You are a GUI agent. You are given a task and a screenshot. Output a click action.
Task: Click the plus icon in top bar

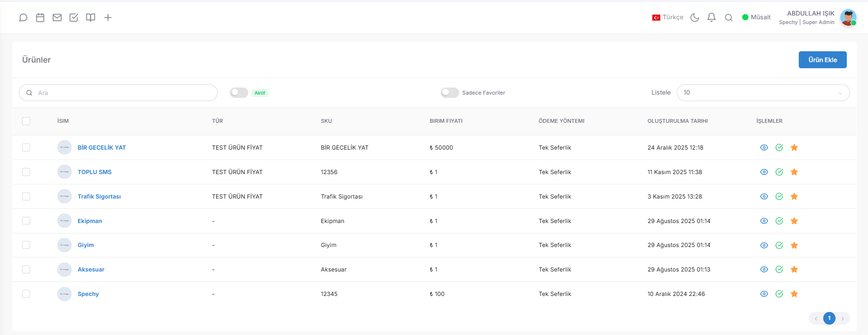click(108, 17)
